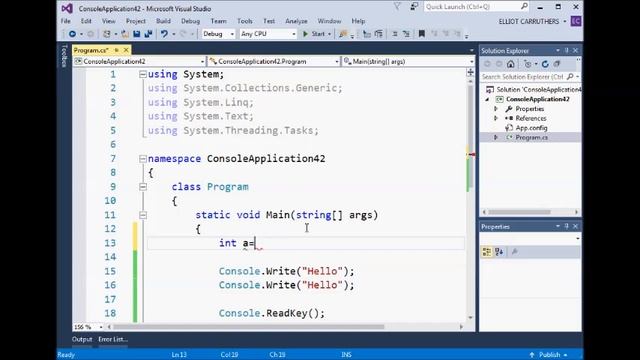Open the Debug configuration dropdown
The image size is (640, 360).
point(218,34)
